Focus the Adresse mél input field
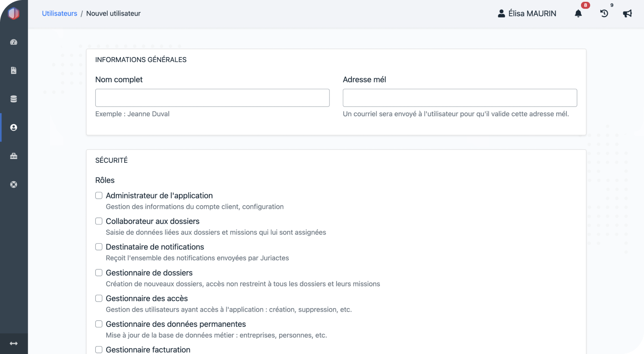 click(x=460, y=98)
